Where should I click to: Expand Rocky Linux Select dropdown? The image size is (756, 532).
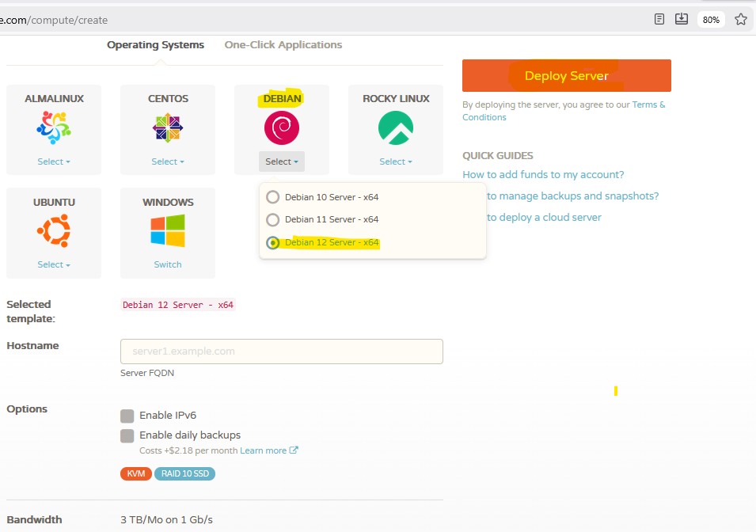[x=396, y=161]
